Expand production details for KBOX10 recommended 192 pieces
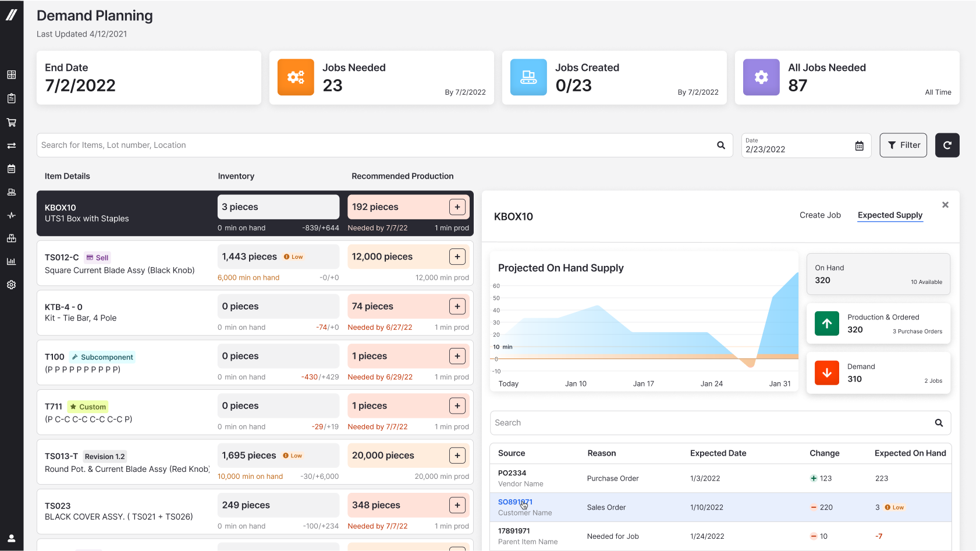The image size is (980, 551). pos(457,207)
